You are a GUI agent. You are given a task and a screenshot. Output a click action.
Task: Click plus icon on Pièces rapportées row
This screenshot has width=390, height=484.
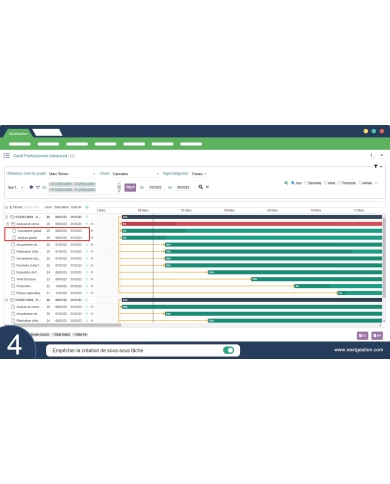click(87, 293)
